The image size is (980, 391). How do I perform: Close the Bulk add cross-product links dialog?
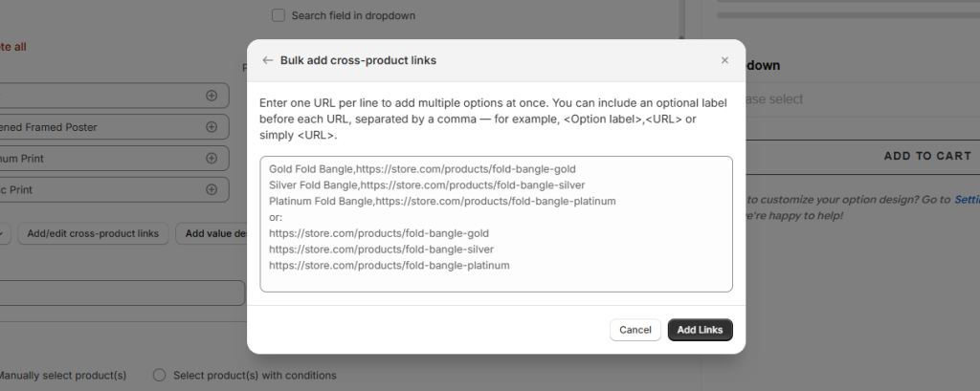pyautogui.click(x=724, y=60)
